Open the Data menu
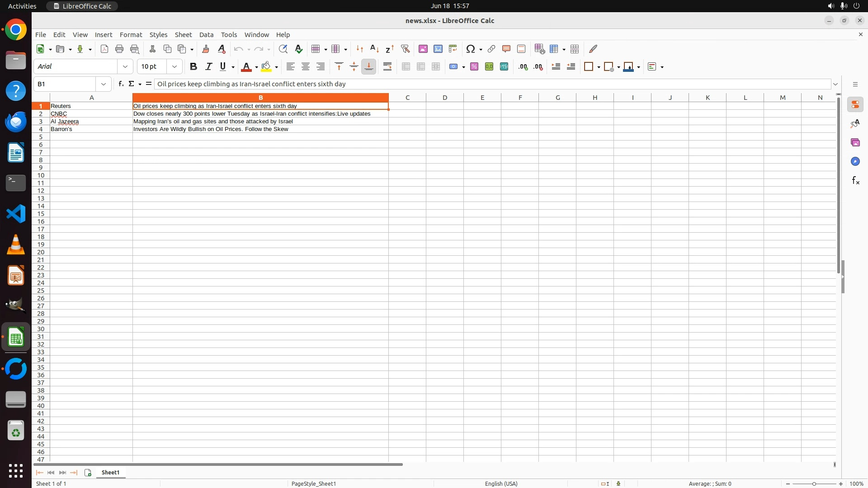 (x=206, y=35)
